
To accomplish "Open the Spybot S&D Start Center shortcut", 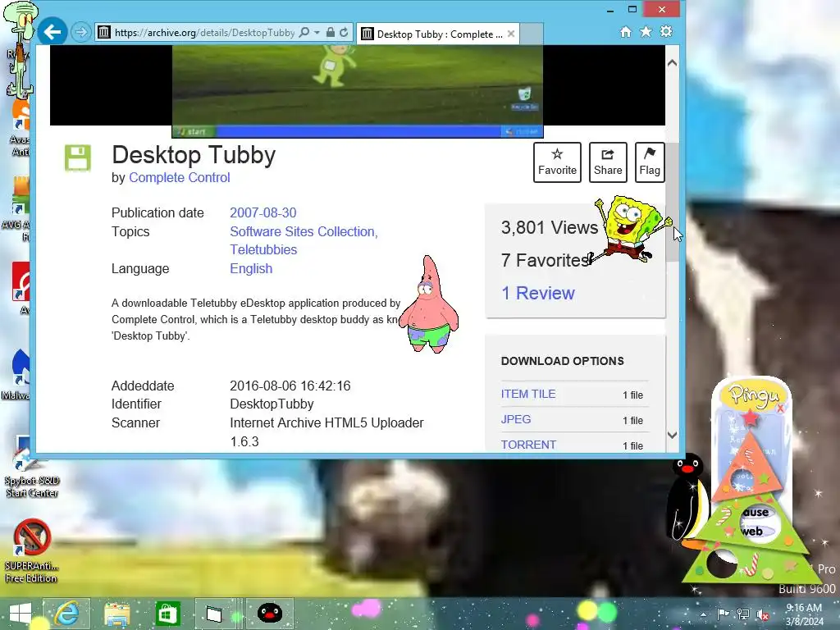I will coord(31,466).
